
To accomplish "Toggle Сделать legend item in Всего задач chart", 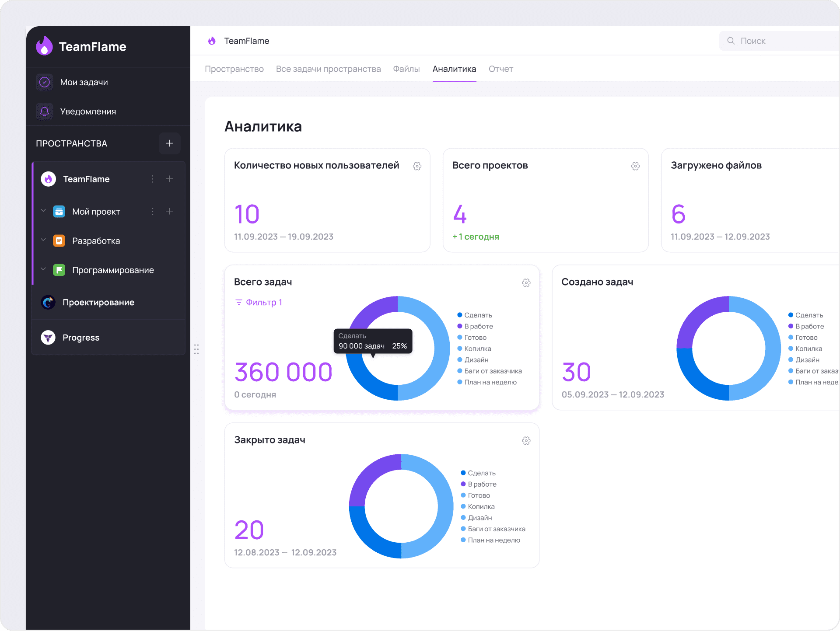I will pyautogui.click(x=477, y=315).
